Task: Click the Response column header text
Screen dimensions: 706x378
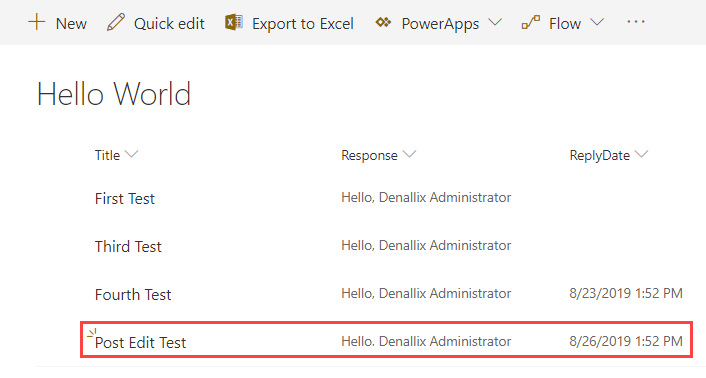Action: point(369,156)
